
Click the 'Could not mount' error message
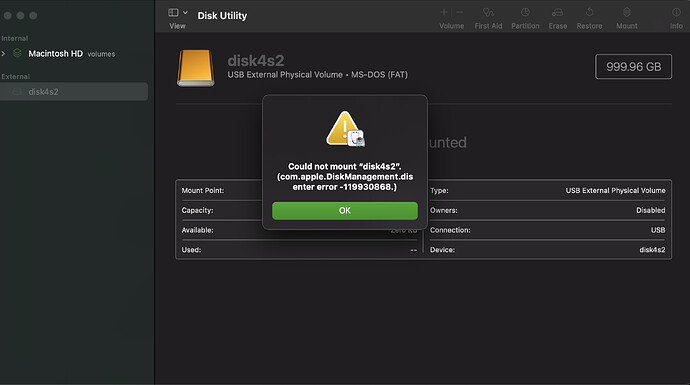[x=345, y=176]
